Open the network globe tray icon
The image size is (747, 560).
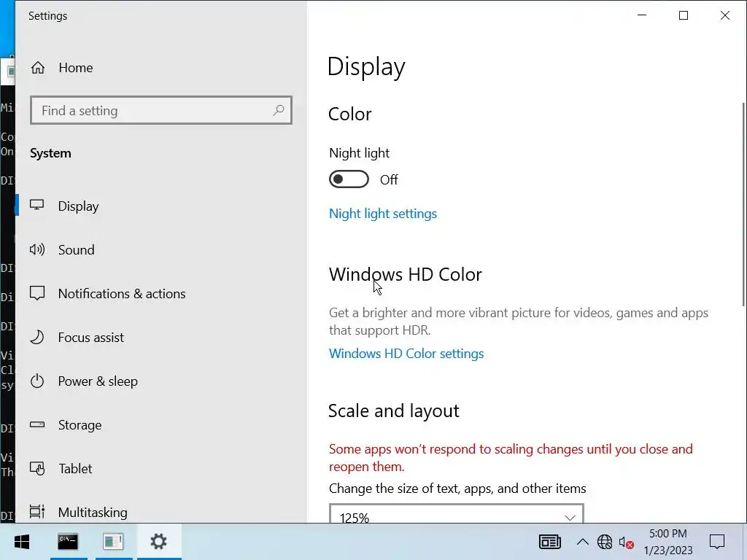(x=605, y=542)
